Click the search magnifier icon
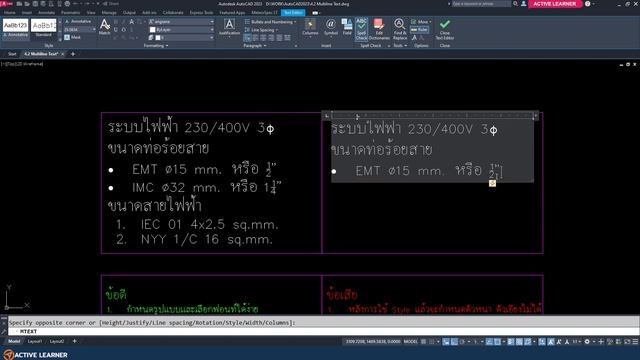Viewport: 640px width, 360px height. [516, 4]
